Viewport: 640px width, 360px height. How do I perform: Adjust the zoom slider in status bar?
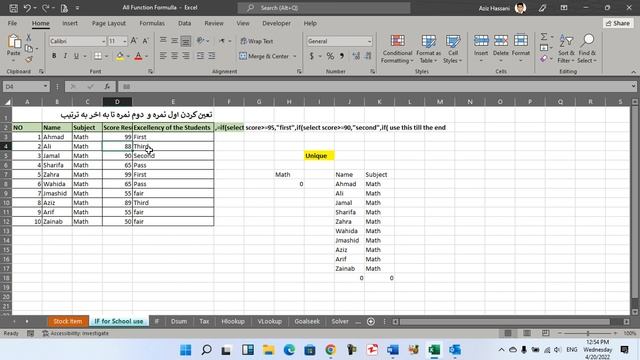[x=588, y=333]
